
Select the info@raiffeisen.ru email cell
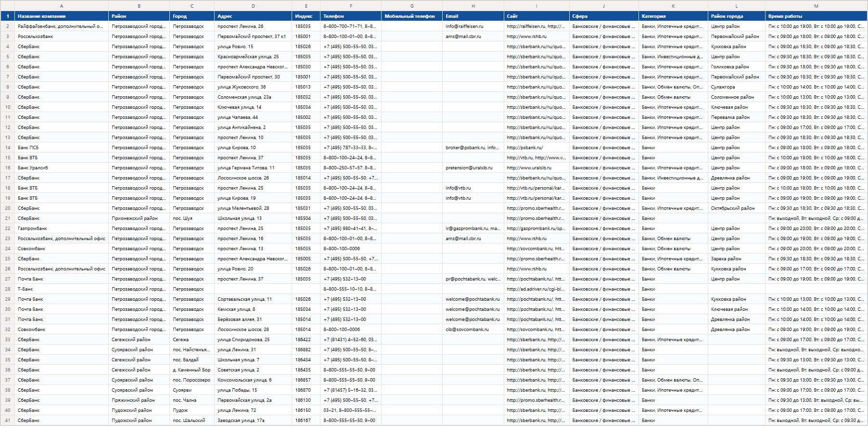[473, 26]
